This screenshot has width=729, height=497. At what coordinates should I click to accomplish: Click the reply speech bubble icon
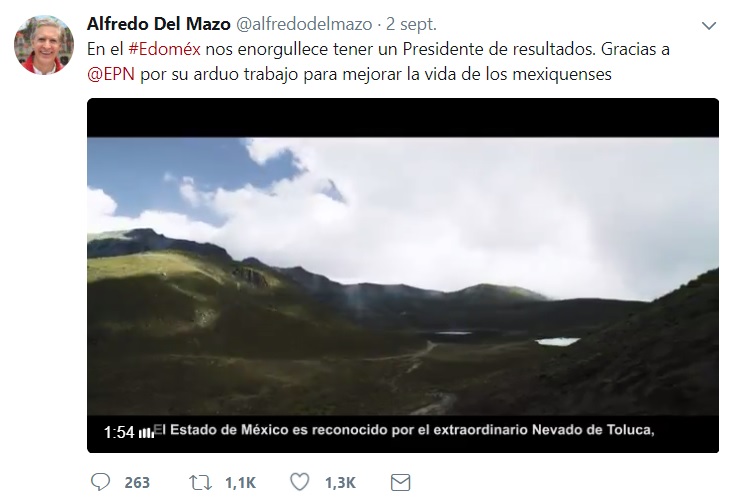point(100,482)
